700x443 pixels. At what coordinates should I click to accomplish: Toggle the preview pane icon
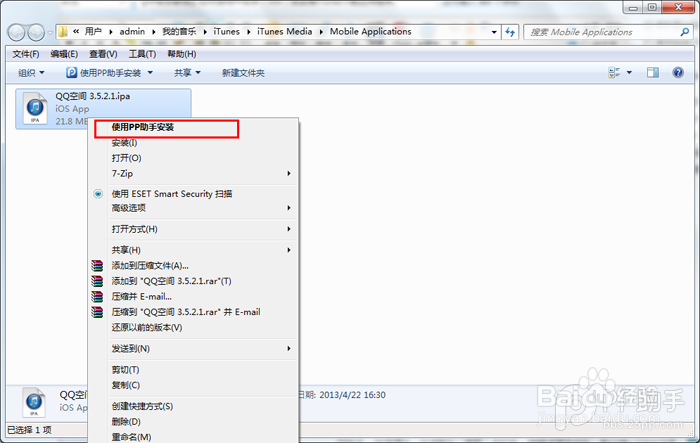653,72
